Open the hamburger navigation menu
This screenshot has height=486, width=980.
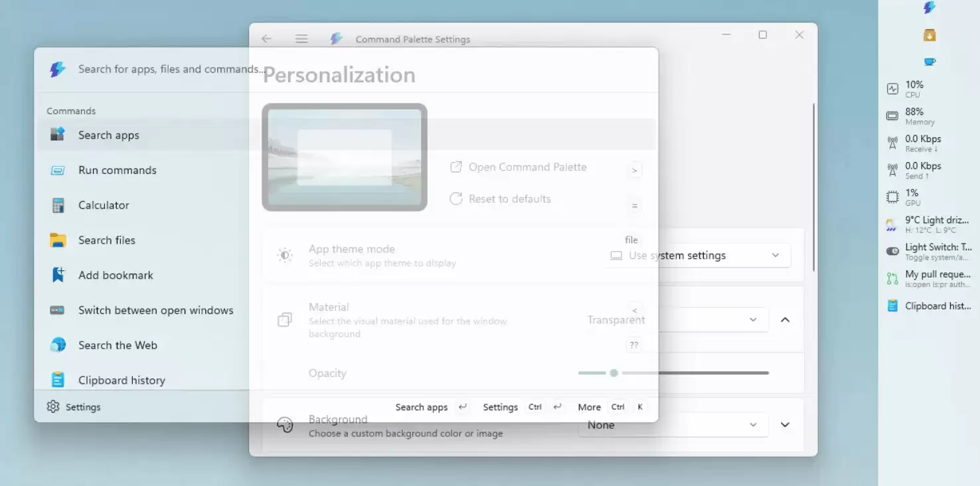(301, 39)
